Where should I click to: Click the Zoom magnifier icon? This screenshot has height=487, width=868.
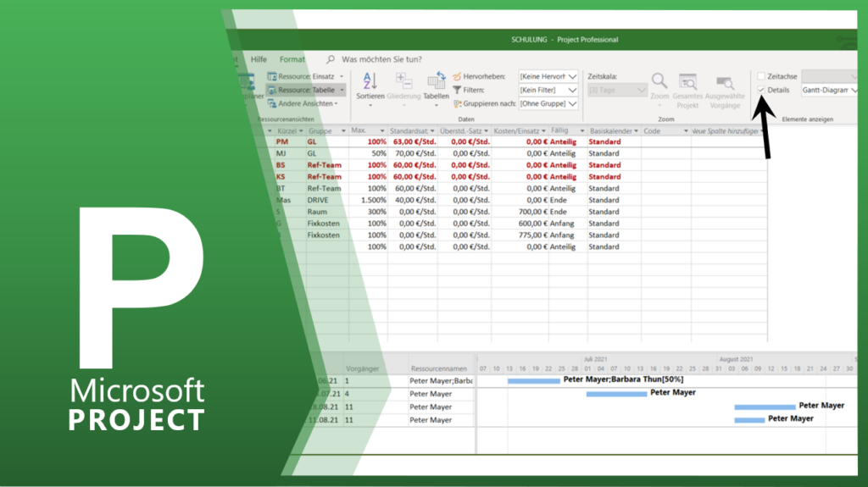coord(659,80)
